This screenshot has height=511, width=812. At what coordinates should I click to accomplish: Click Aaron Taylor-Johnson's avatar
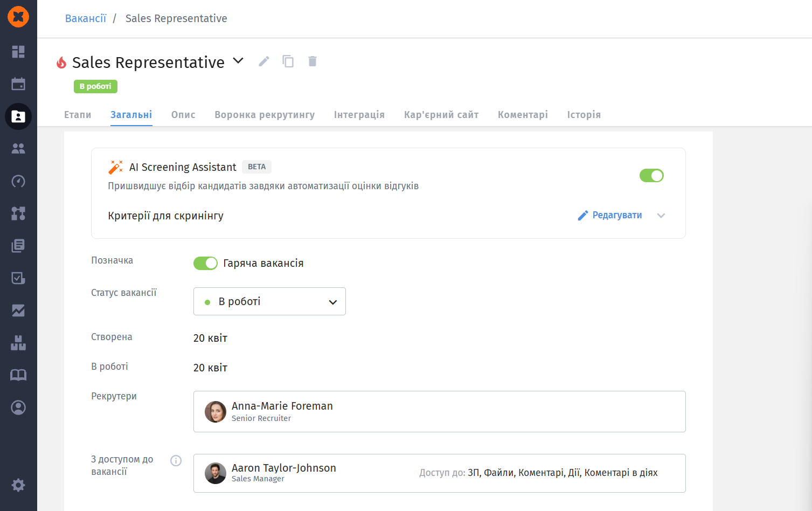pyautogui.click(x=216, y=473)
